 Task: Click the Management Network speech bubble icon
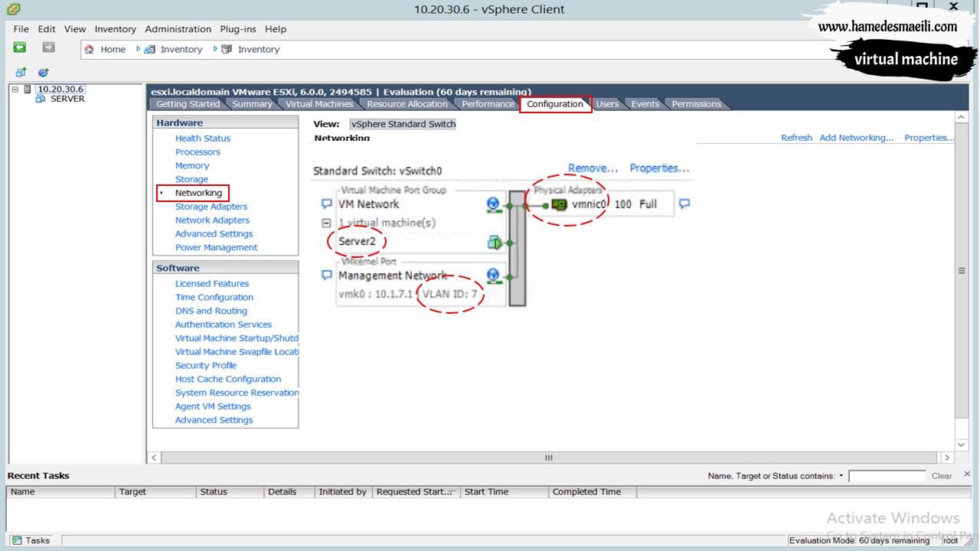coord(327,275)
